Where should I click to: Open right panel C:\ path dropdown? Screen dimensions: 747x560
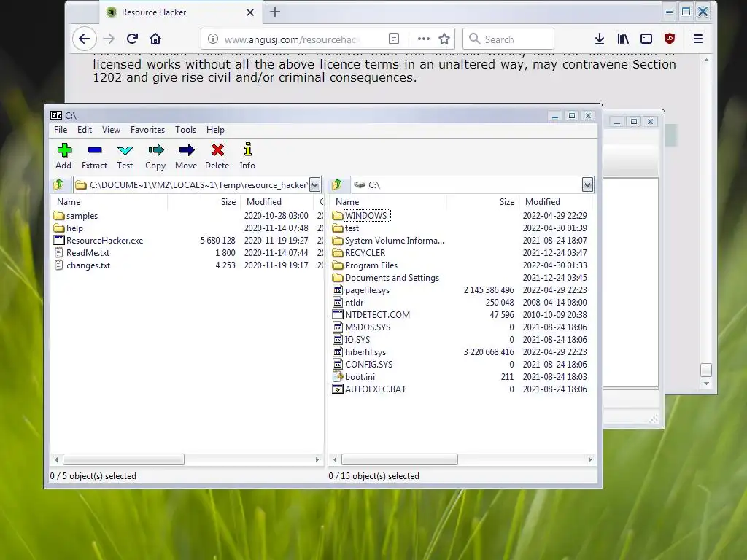click(587, 184)
